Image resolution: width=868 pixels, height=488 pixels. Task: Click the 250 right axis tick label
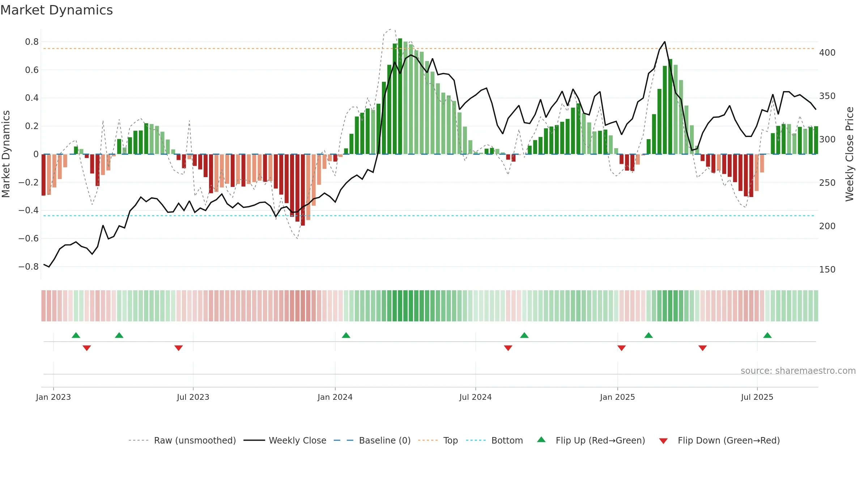click(827, 183)
